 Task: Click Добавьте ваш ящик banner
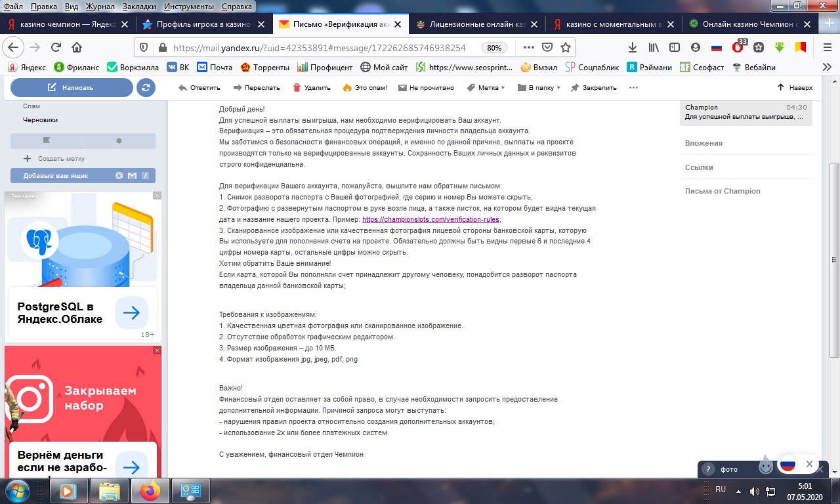click(x=83, y=175)
